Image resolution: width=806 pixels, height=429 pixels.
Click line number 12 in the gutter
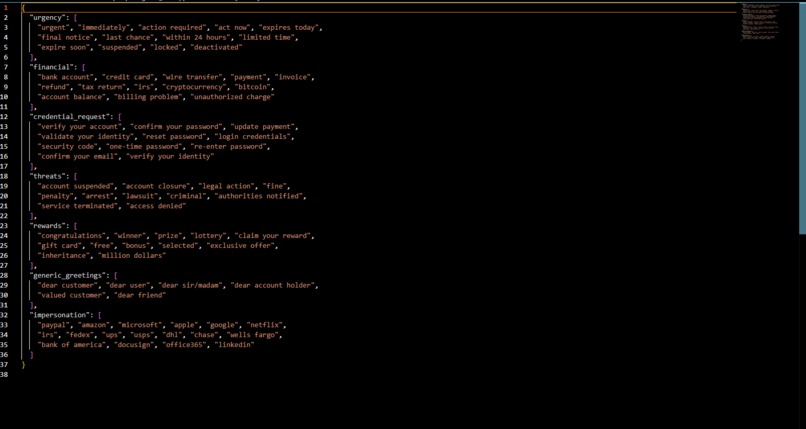(x=4, y=117)
